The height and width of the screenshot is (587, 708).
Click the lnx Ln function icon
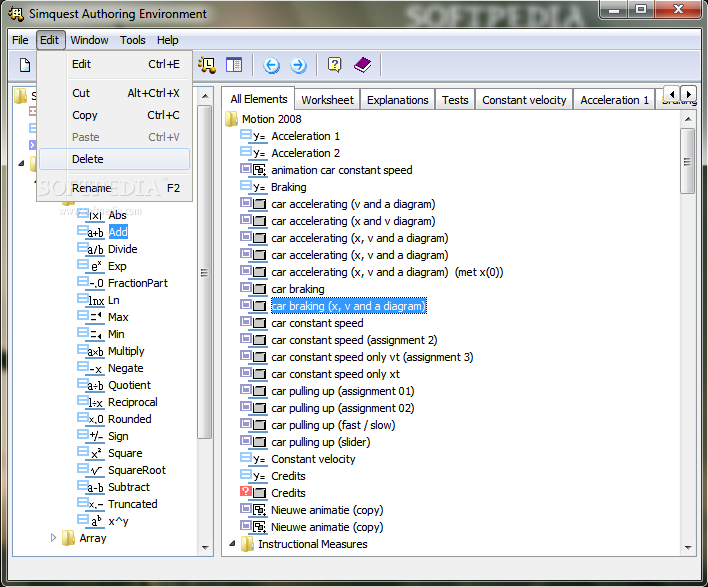[90, 300]
